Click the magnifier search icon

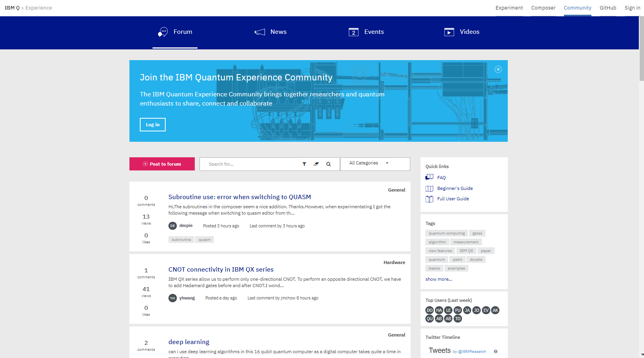click(x=329, y=164)
